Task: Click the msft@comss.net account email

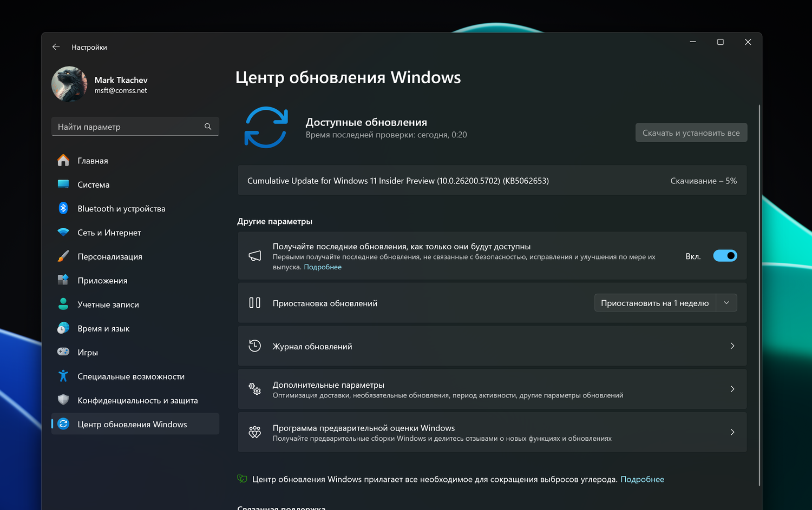Action: tap(121, 90)
